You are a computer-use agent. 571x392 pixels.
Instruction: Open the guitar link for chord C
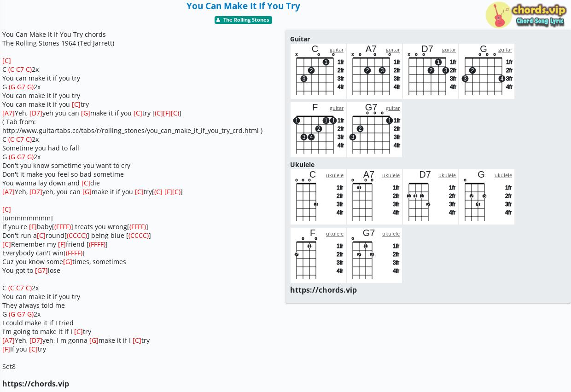(337, 50)
